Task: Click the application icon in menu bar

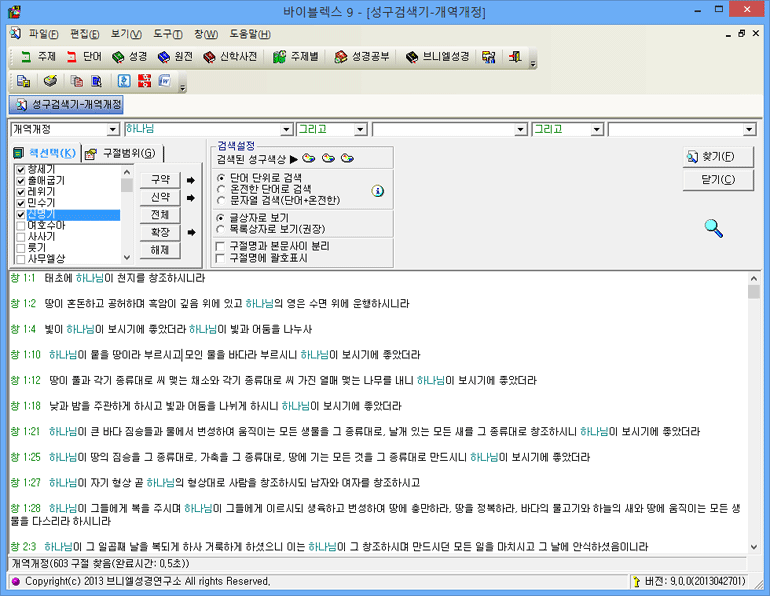Action: click(15, 33)
